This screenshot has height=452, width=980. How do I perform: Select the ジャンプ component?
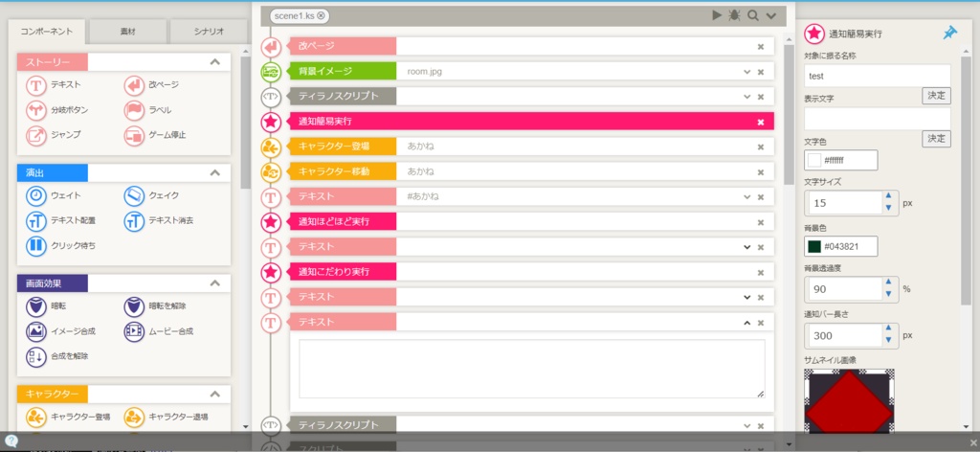tap(53, 135)
